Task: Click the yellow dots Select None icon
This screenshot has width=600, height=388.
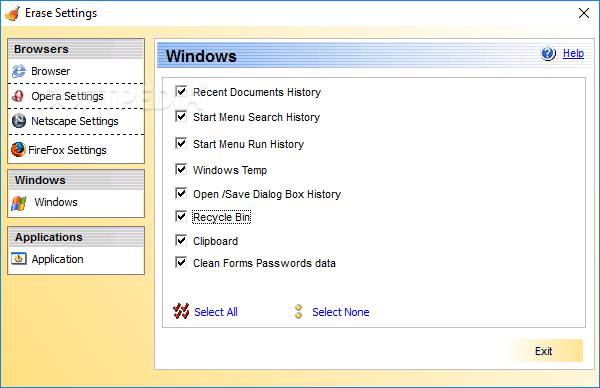Action: (298, 311)
